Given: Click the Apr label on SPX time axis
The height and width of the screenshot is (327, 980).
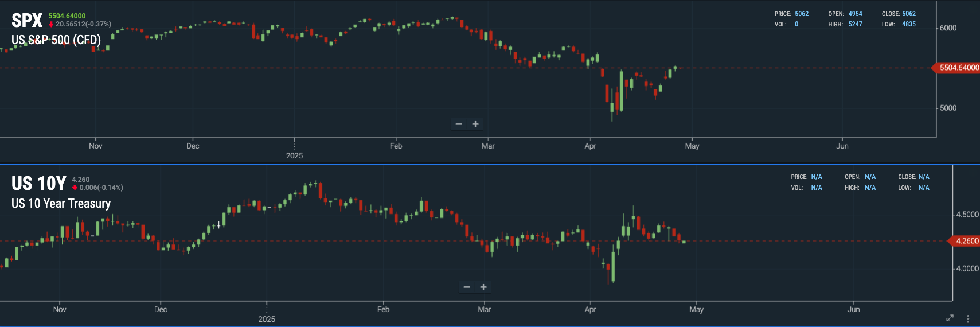Looking at the screenshot, I should point(591,146).
